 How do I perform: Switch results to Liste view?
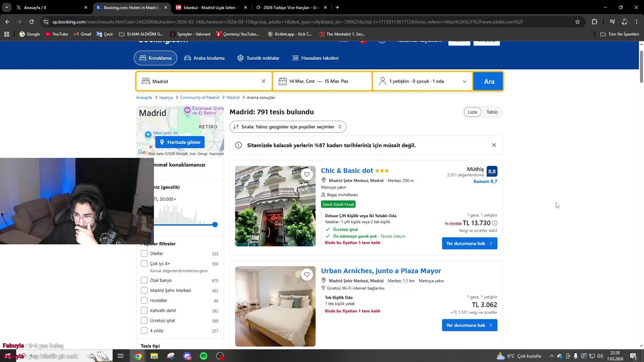[x=472, y=112]
